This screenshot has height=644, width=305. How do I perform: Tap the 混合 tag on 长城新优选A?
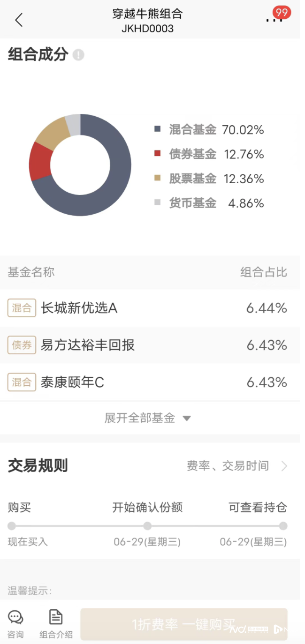tap(22, 308)
